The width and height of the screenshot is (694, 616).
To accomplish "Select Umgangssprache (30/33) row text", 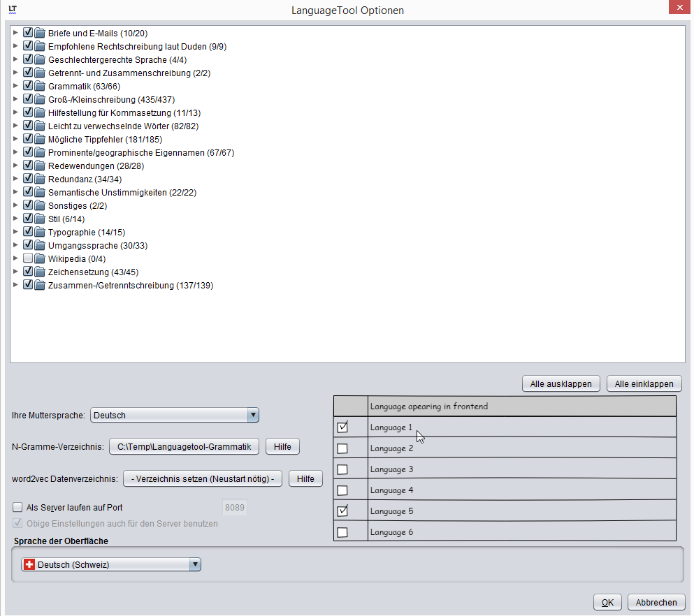I will click(x=98, y=245).
